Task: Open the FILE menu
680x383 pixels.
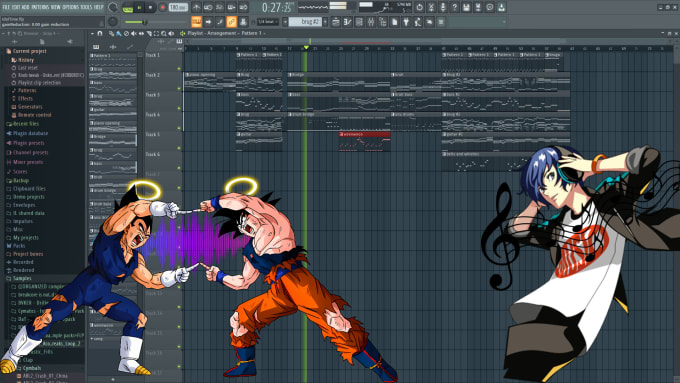Action: click(x=6, y=7)
